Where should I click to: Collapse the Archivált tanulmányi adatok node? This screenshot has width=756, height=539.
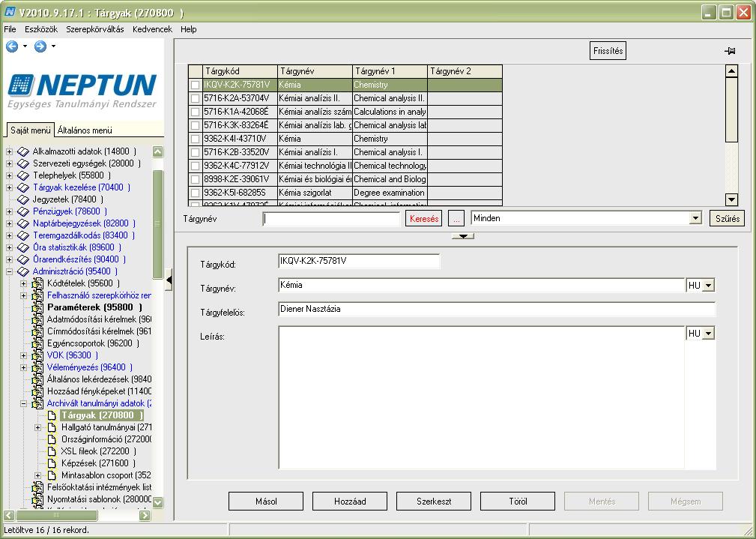point(24,403)
